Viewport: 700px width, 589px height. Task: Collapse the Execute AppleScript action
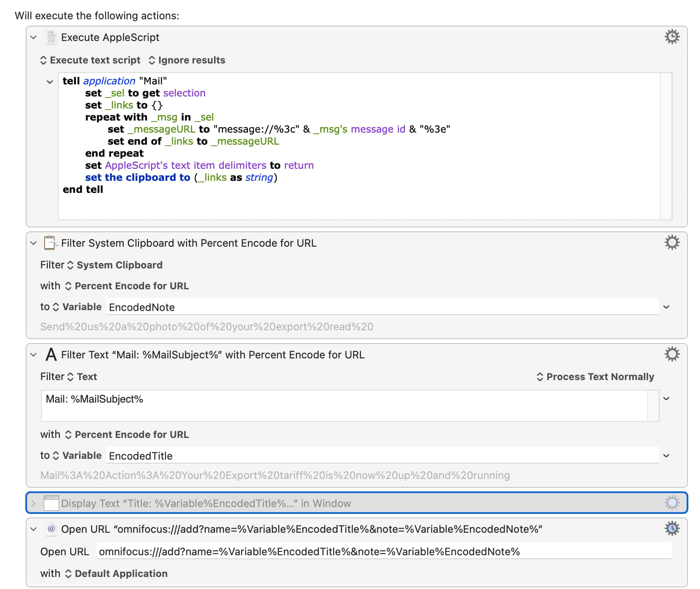tap(33, 37)
